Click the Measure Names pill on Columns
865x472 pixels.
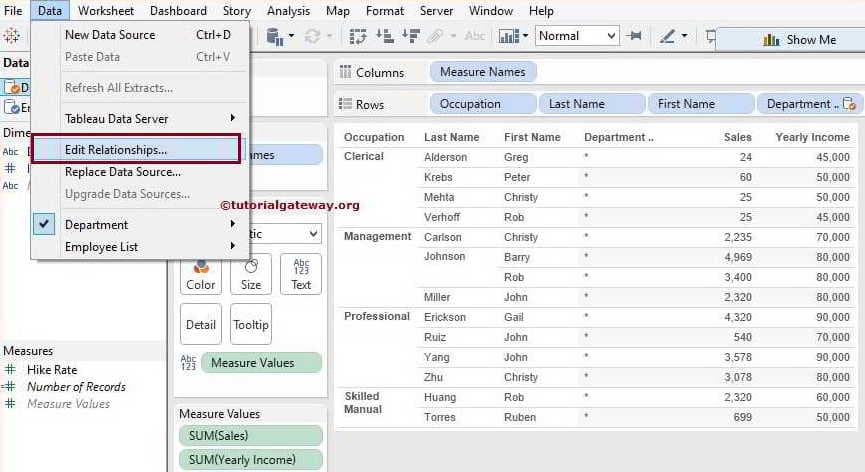[483, 72]
